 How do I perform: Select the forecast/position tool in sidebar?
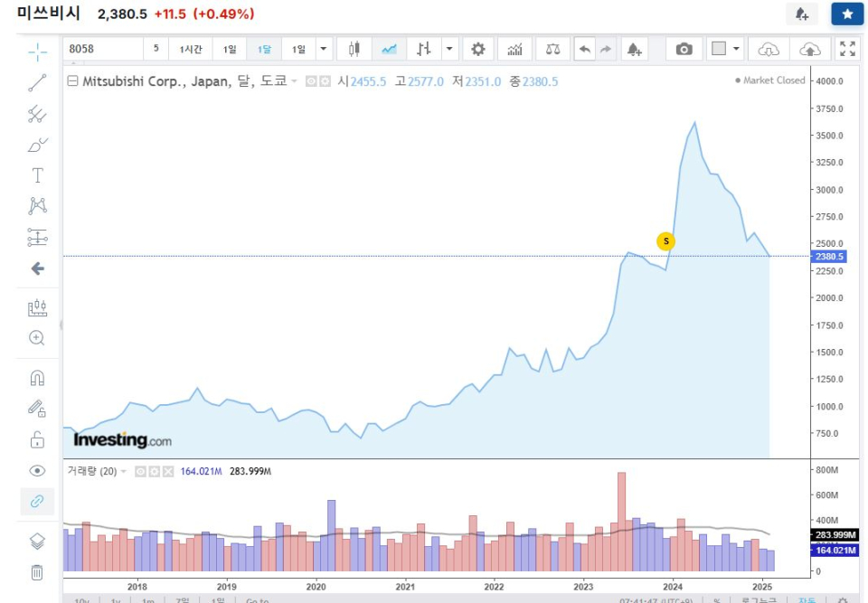pos(37,238)
